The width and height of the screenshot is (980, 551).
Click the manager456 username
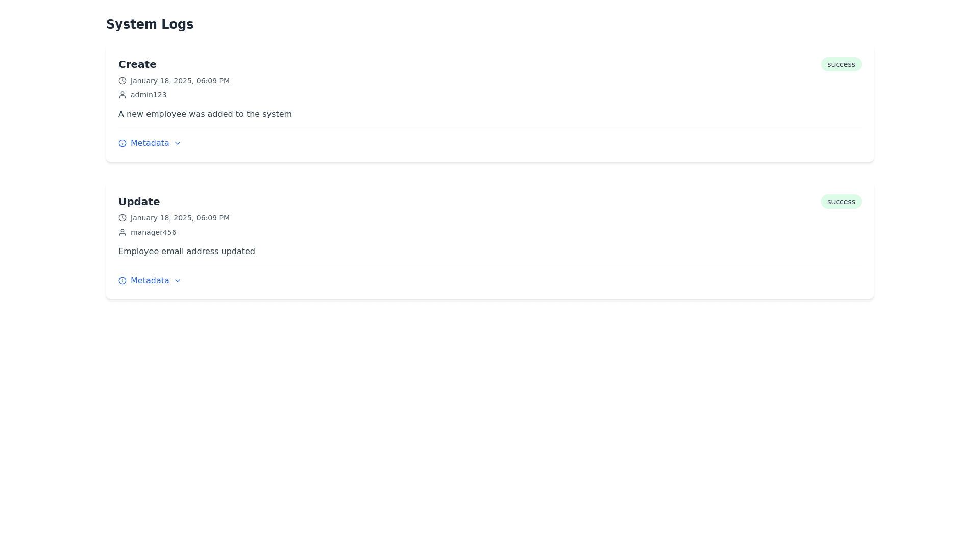click(x=153, y=232)
